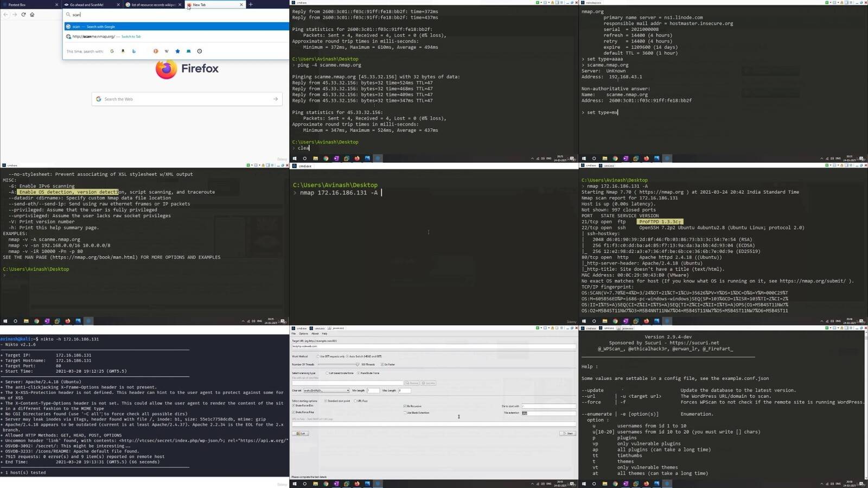Click 'nikto -h 172.16.186.131' command line
This screenshot has height=488, width=868.
[x=69, y=339]
